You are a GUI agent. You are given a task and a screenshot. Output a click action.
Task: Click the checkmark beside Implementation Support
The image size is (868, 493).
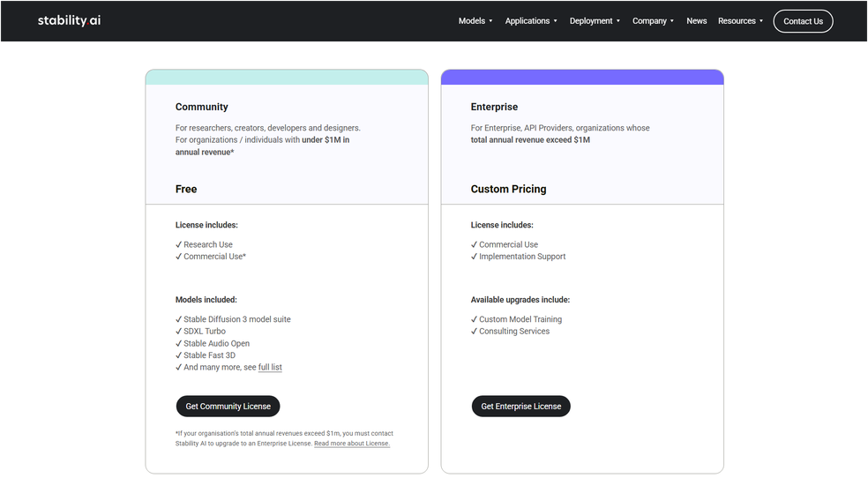pos(475,258)
